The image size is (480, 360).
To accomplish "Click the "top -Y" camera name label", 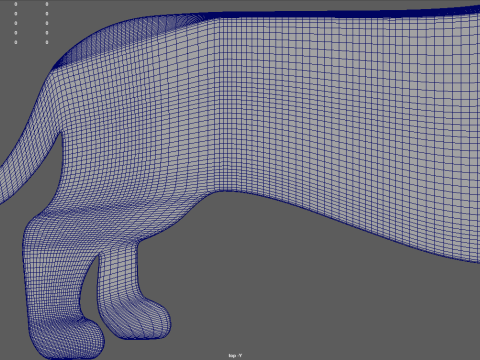I will point(235,356).
